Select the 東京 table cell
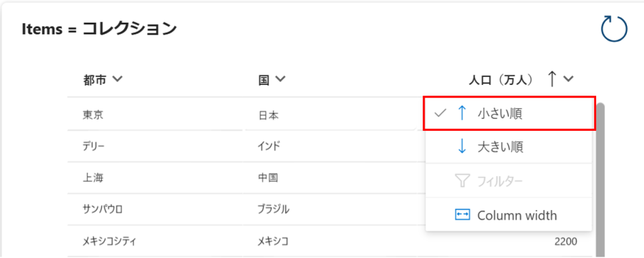The image size is (644, 258). 93,115
